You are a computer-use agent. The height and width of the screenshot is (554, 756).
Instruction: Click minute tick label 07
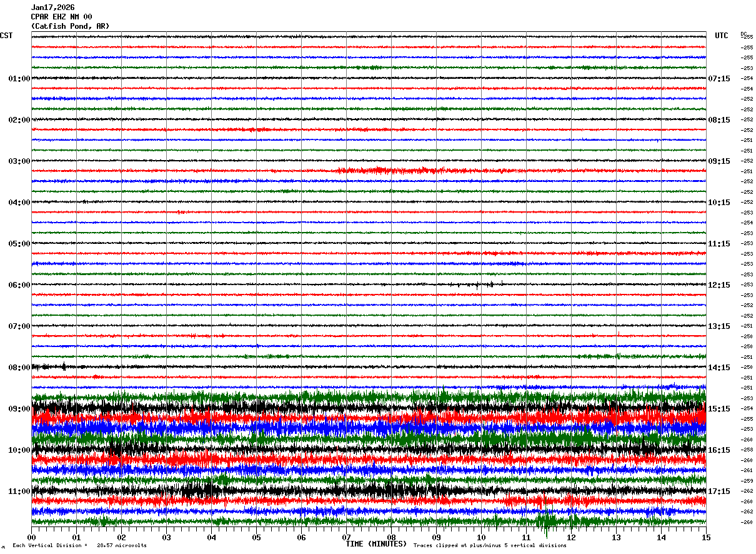click(347, 537)
